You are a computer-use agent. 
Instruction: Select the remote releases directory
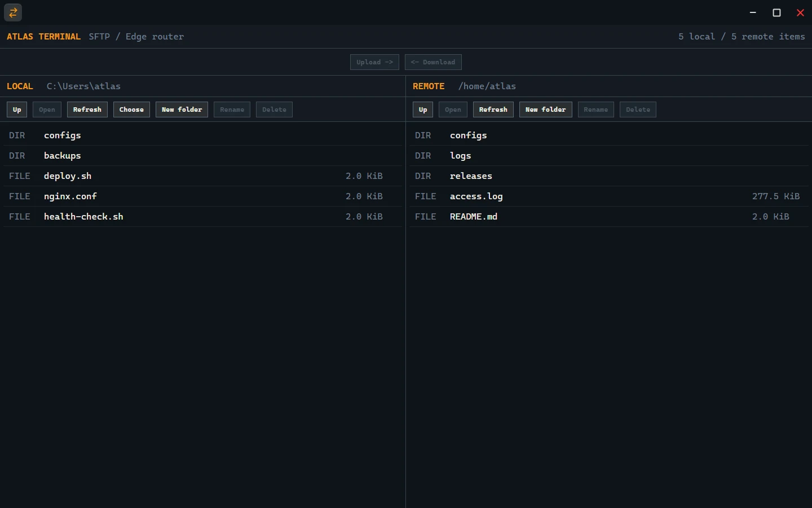point(609,176)
